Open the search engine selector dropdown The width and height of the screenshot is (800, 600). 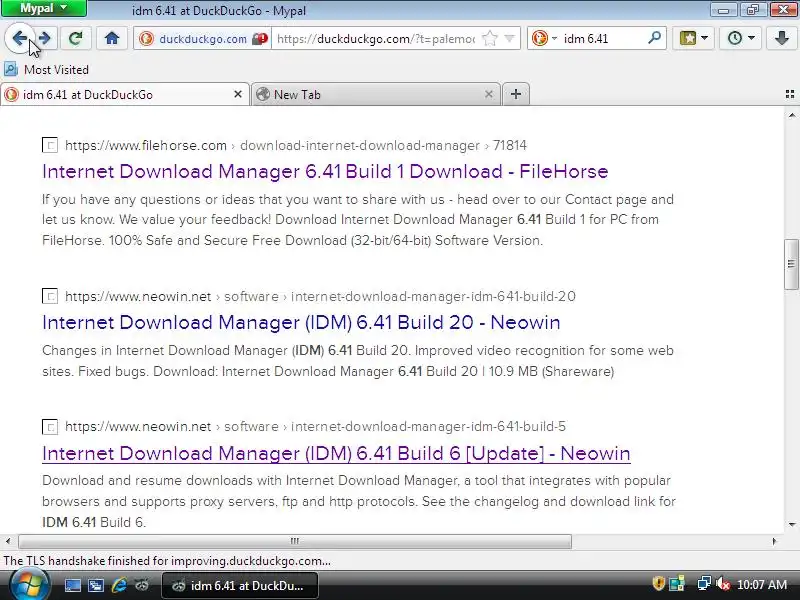[x=544, y=38]
